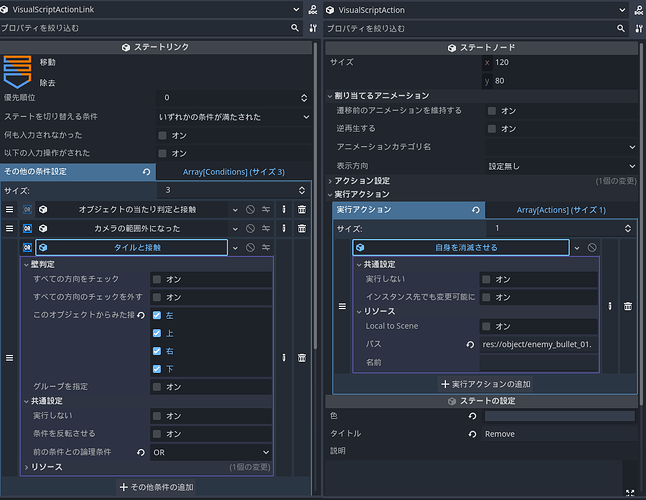The image size is (646, 500).
Task: Enable 何も入力されなかった checkbox
Action: tap(163, 135)
